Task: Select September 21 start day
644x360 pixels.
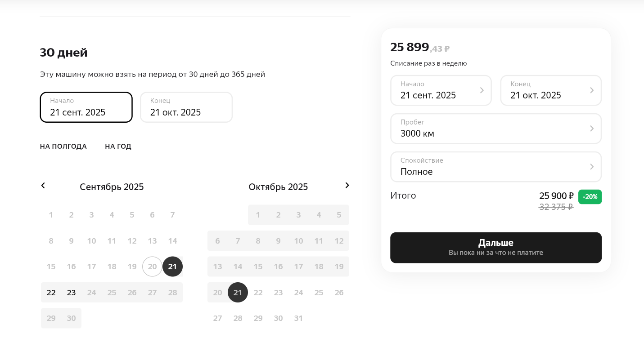Action: (x=172, y=267)
